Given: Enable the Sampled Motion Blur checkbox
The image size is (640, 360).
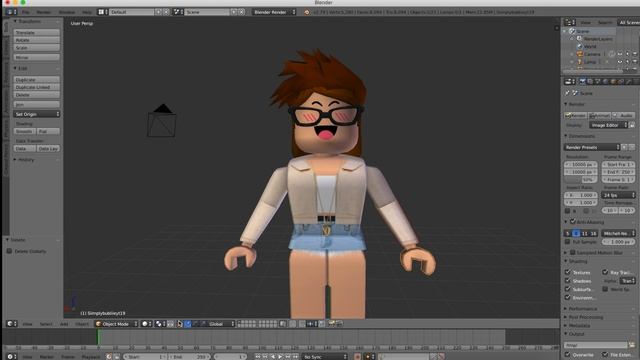Looking at the screenshot, I should [x=573, y=253].
